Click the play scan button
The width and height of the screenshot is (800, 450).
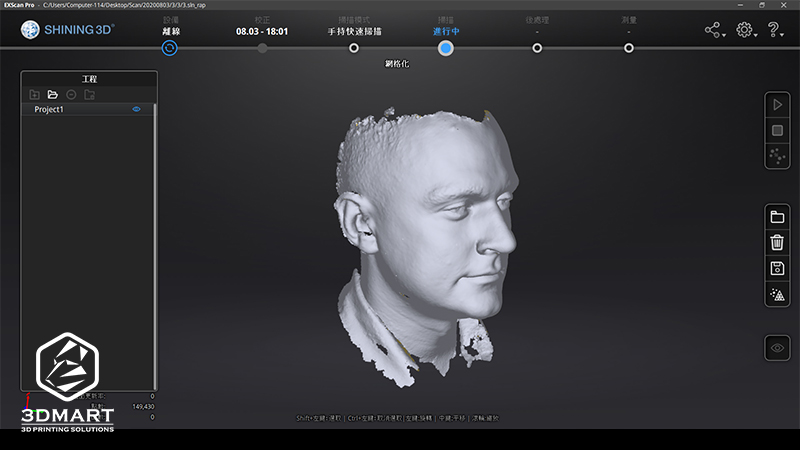(777, 105)
